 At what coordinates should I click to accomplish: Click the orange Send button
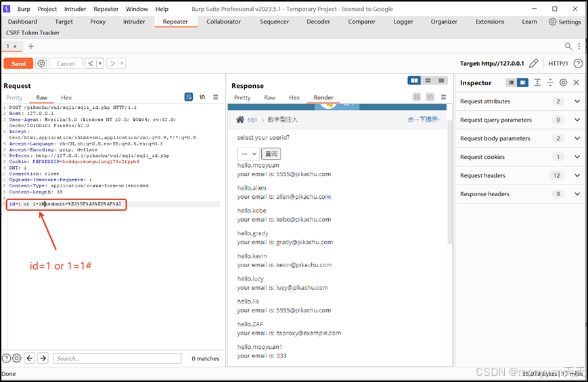click(18, 64)
